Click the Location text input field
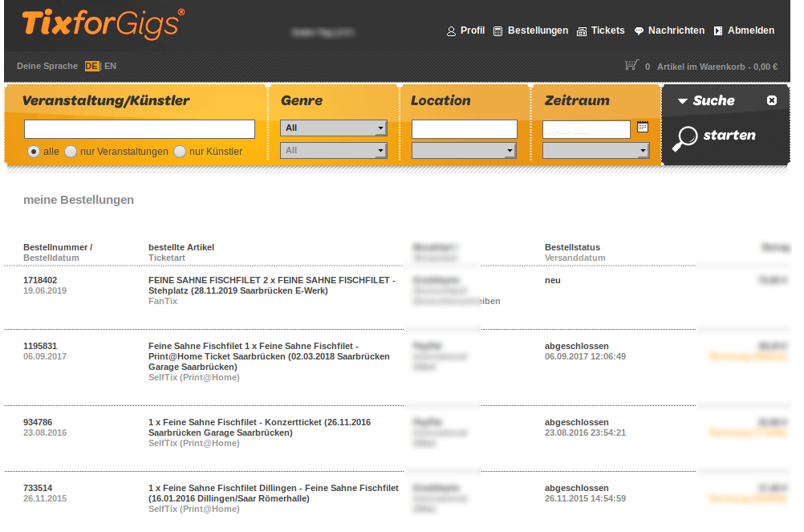The width and height of the screenshot is (804, 532). coord(464,129)
